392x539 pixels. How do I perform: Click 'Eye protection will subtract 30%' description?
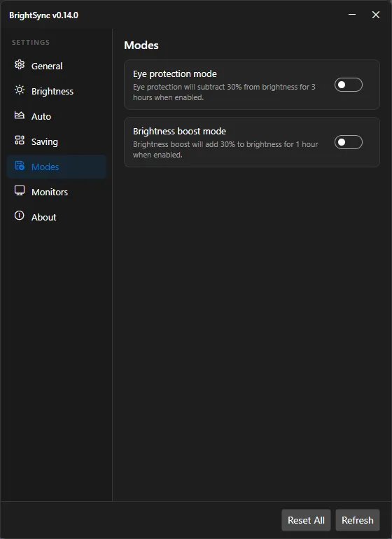point(224,92)
